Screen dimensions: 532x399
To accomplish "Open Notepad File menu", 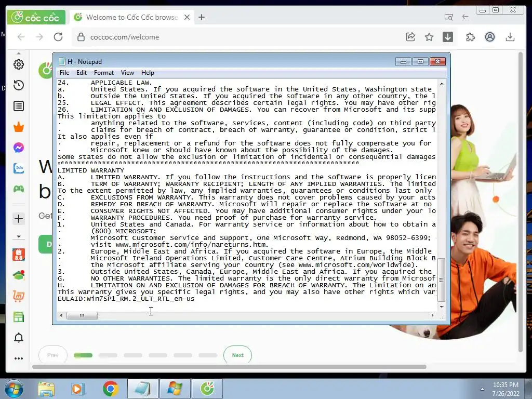I will [64, 73].
